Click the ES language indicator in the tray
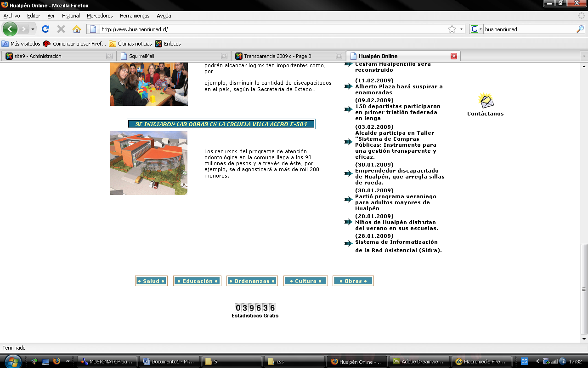 coord(524,362)
